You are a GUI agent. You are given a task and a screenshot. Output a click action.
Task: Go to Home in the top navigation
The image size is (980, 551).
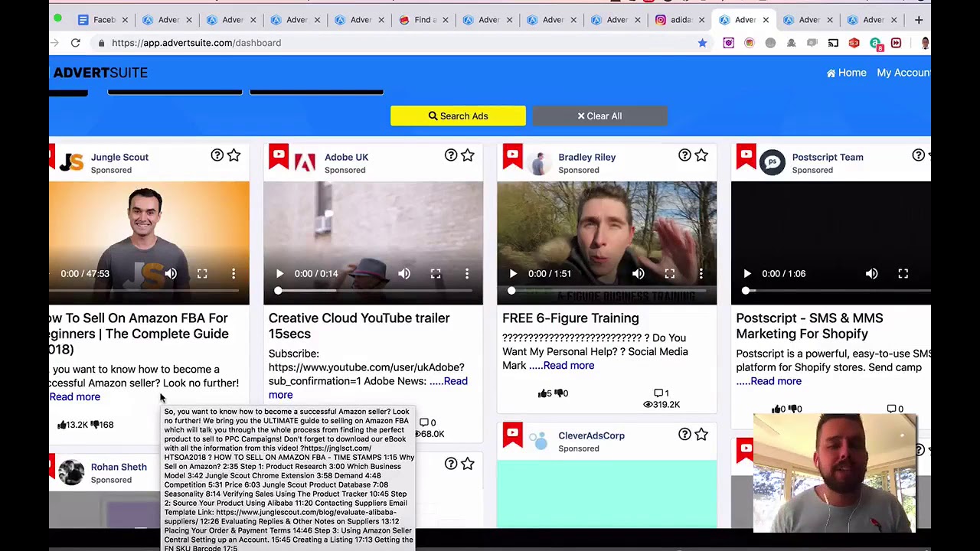[846, 73]
